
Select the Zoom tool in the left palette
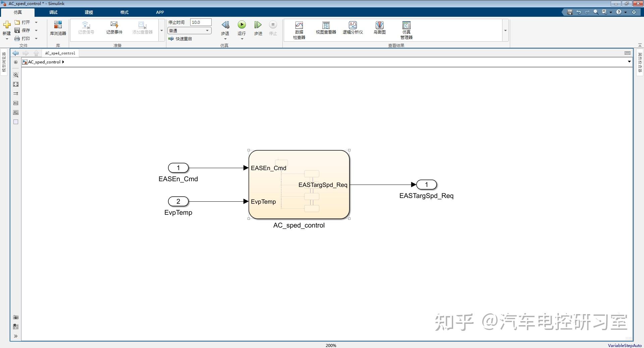point(15,75)
